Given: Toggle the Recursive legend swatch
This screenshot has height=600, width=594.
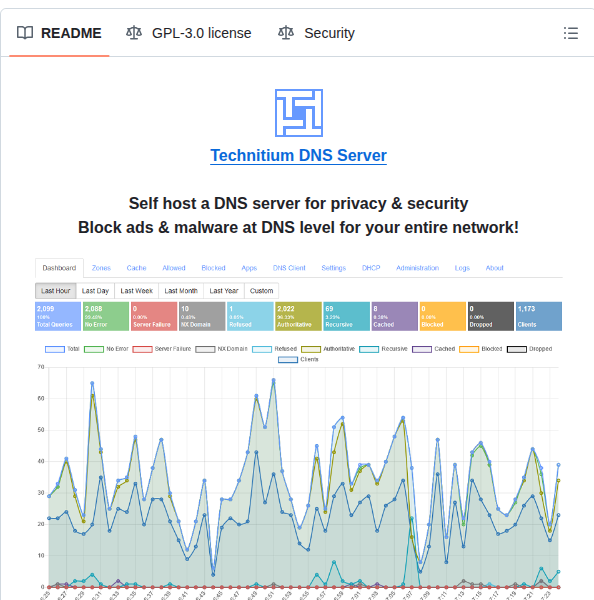Looking at the screenshot, I should coord(369,349).
